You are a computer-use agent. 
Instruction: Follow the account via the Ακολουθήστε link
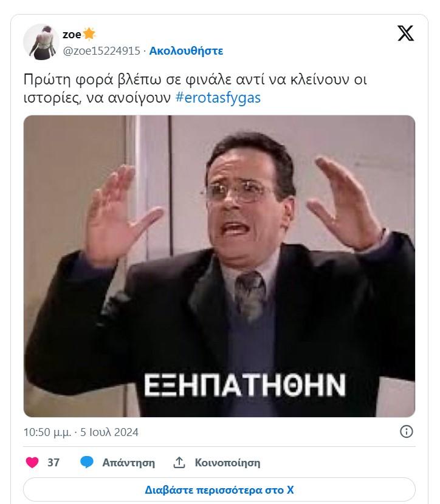point(186,51)
